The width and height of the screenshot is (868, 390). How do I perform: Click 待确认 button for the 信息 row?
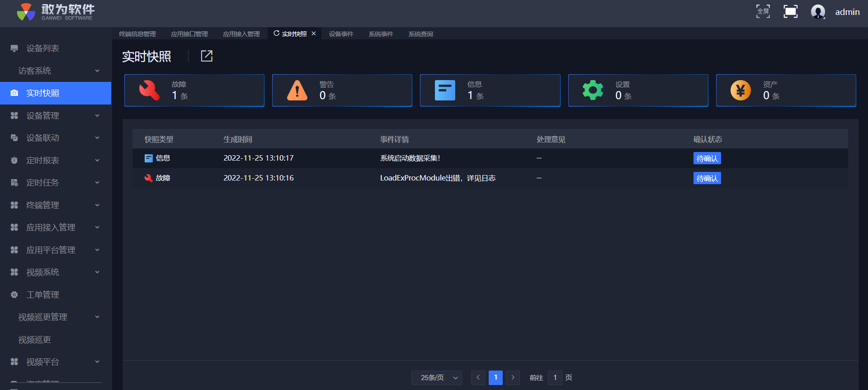[x=707, y=158]
